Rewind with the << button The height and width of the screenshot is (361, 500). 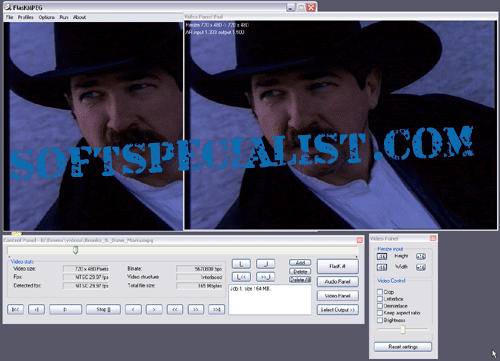pos(175,309)
